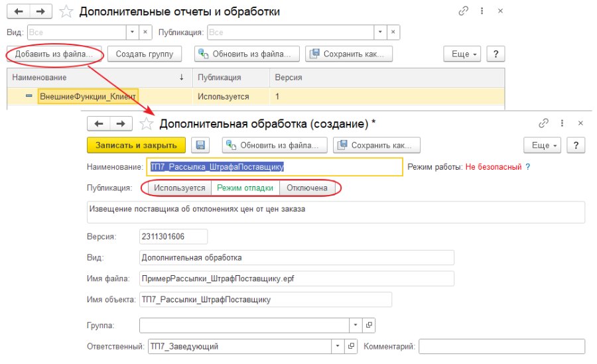
Task: Open the Вид filter dropdown
Action: click(132, 32)
